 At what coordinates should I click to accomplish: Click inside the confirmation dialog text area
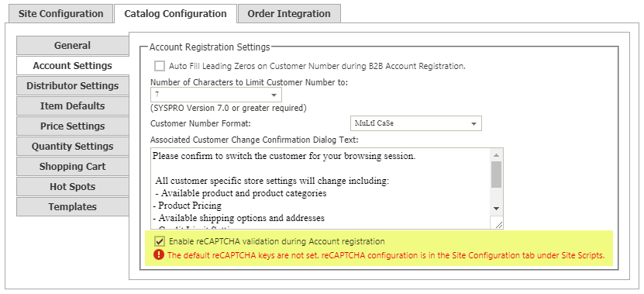321,189
